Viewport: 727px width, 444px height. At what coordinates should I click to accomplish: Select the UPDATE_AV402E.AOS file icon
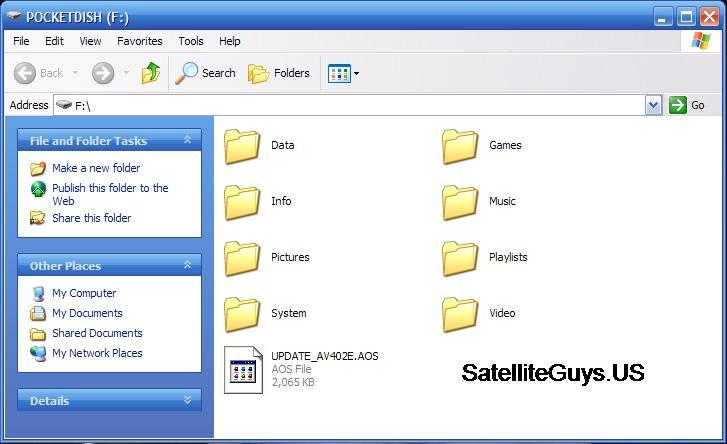243,370
